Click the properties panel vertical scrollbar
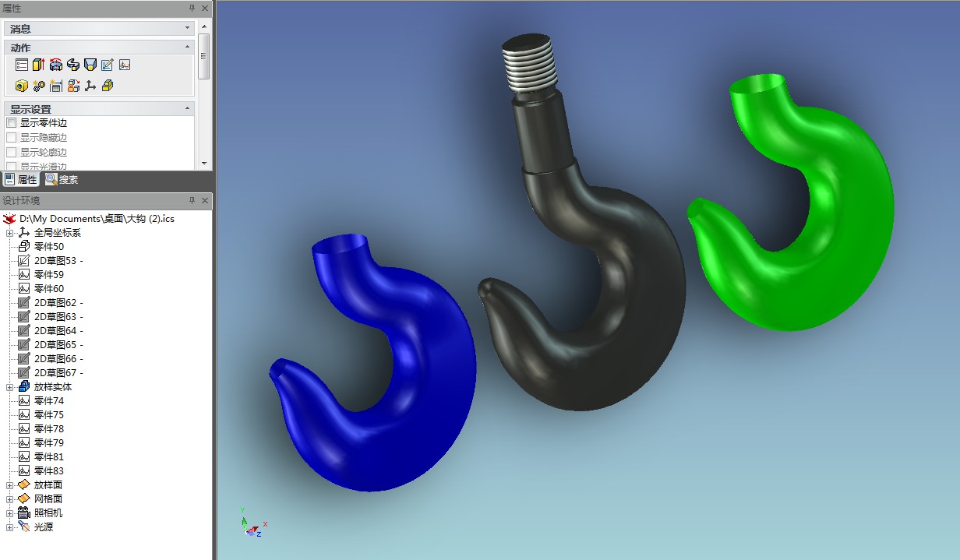This screenshot has height=560, width=960. (x=204, y=56)
